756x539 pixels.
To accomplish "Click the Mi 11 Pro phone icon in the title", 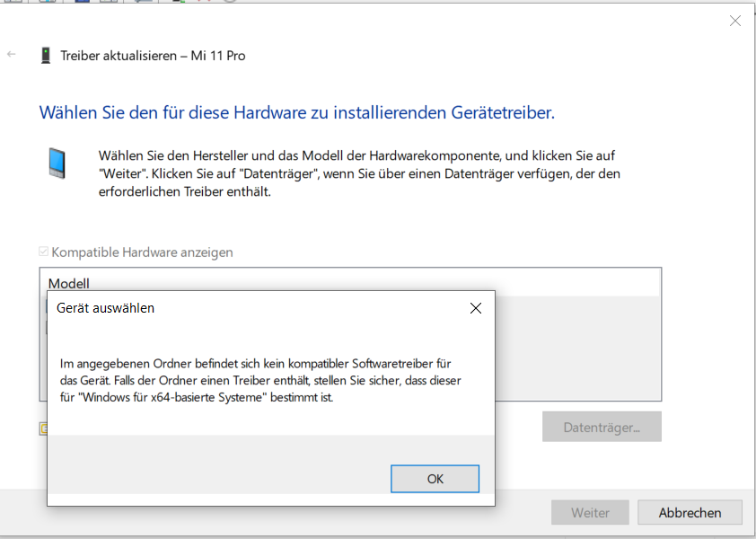I will click(x=45, y=56).
